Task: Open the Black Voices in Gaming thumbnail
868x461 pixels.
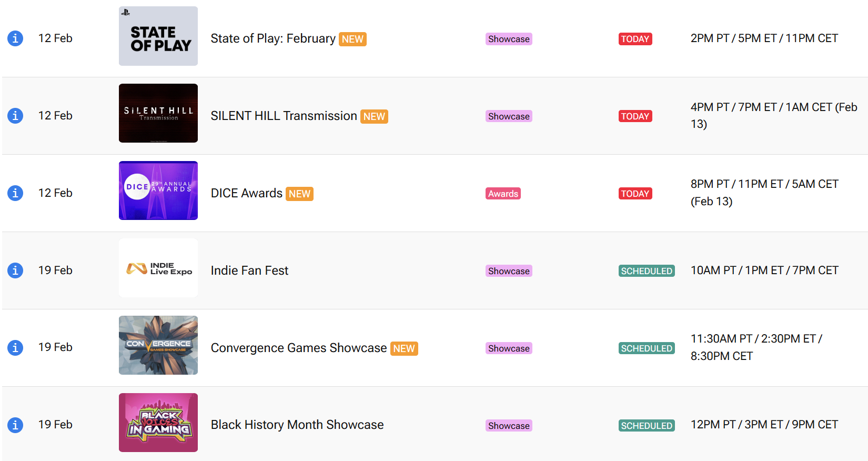Action: click(x=158, y=423)
